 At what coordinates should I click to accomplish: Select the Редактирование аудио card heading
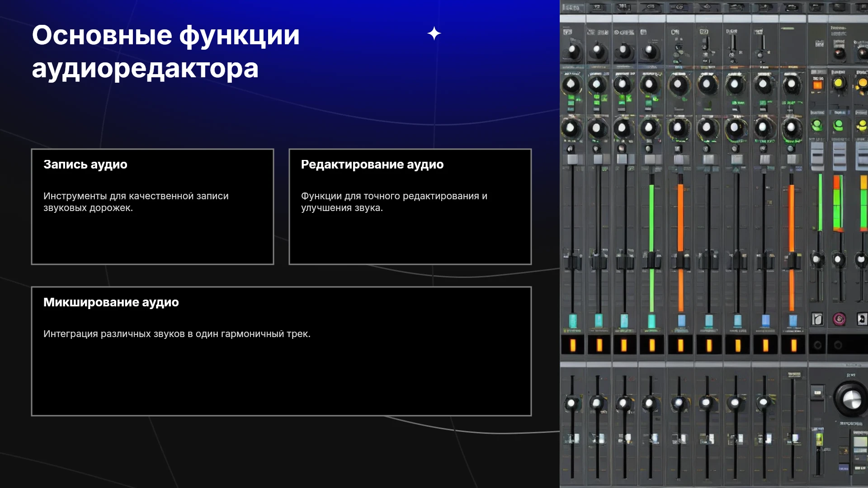point(372,164)
